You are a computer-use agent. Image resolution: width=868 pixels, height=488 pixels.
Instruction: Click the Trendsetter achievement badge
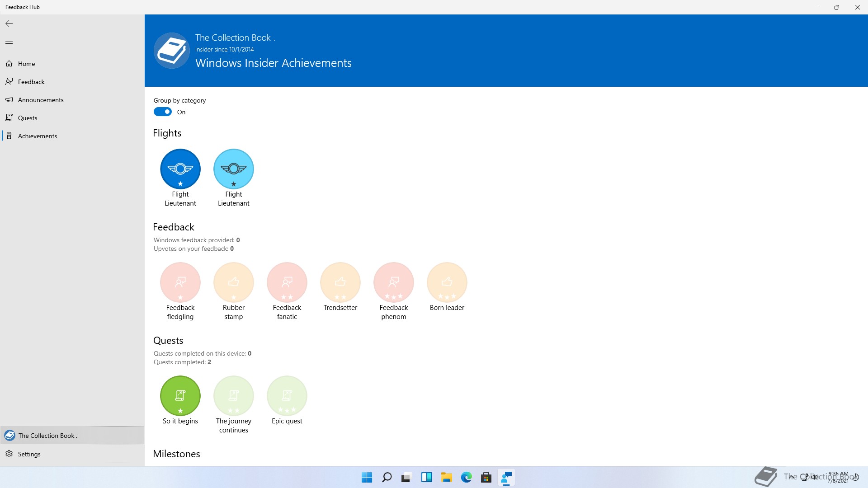pyautogui.click(x=340, y=282)
